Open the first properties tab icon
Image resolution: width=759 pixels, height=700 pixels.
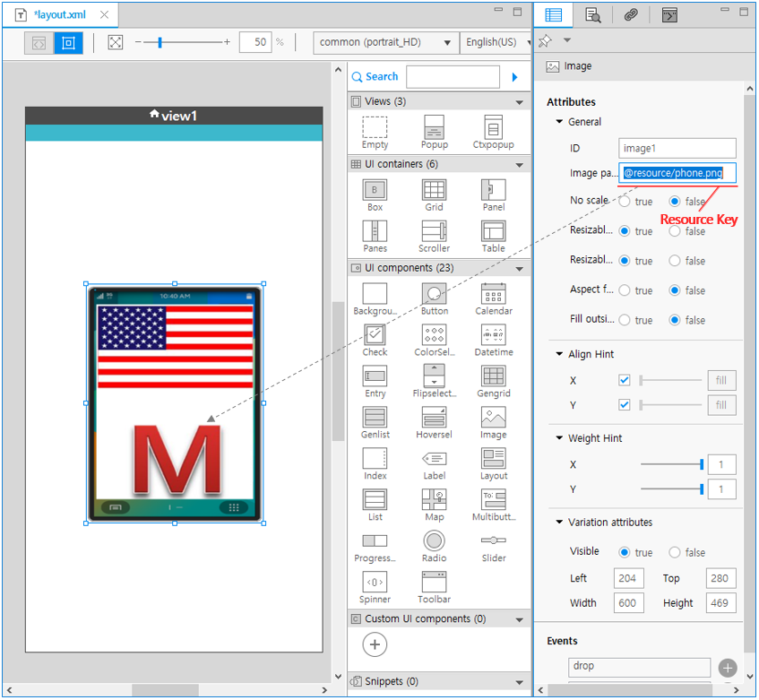coord(554,14)
